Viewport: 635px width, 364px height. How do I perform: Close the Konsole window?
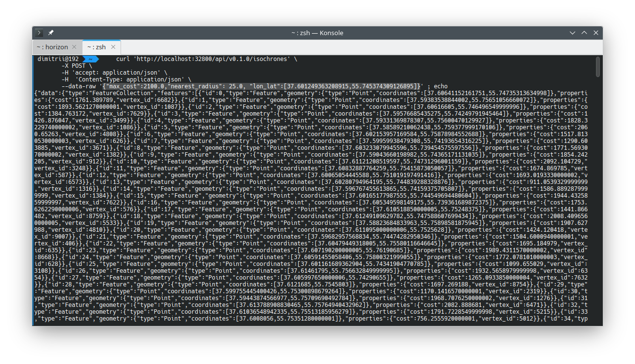click(596, 33)
